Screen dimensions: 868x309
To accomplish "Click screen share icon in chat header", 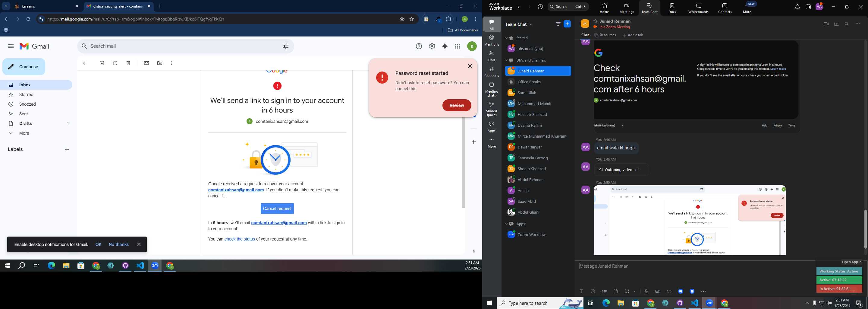I will pos(837,24).
